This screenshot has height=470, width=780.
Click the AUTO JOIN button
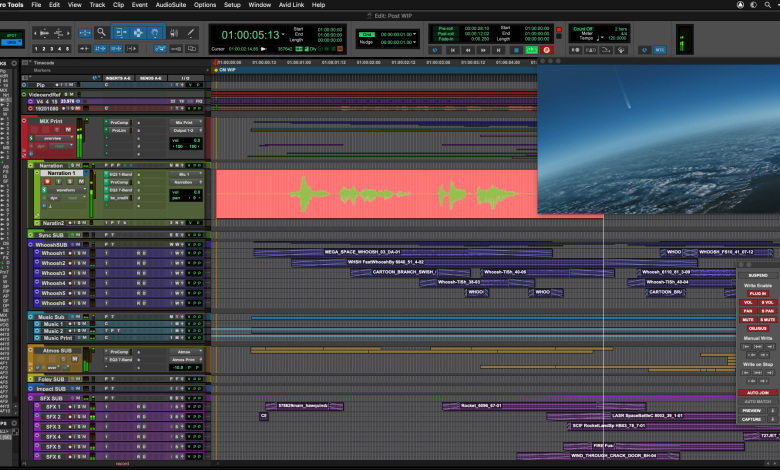757,392
